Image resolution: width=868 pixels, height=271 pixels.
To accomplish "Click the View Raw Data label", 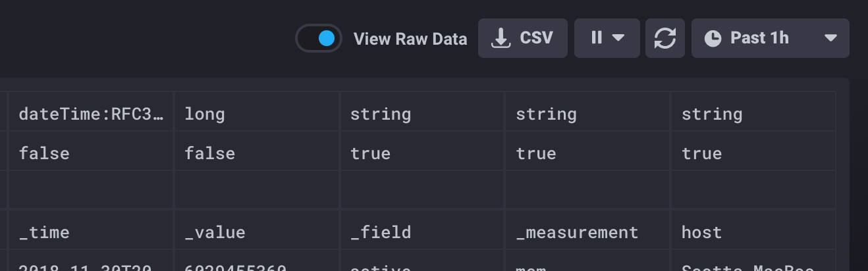I will pyautogui.click(x=410, y=39).
